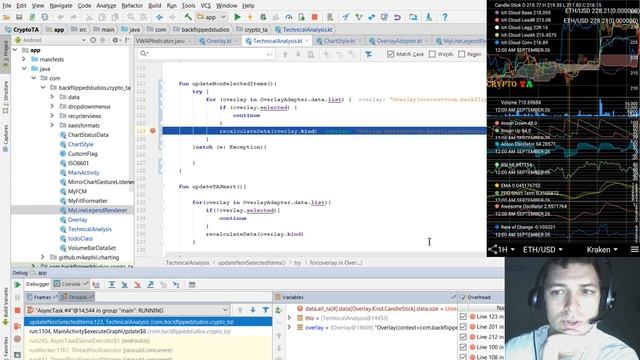Expand the 'overlay' variable node
The width and height of the screenshot is (640, 360).
(289, 327)
